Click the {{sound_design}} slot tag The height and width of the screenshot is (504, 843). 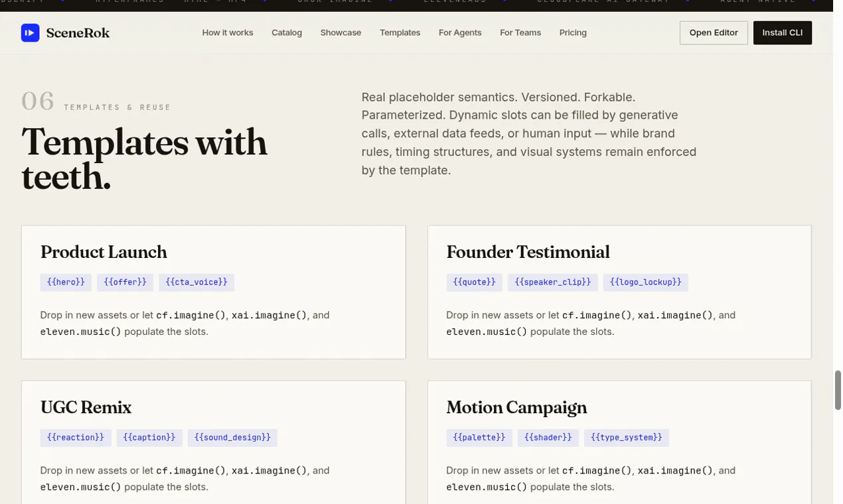tap(232, 437)
